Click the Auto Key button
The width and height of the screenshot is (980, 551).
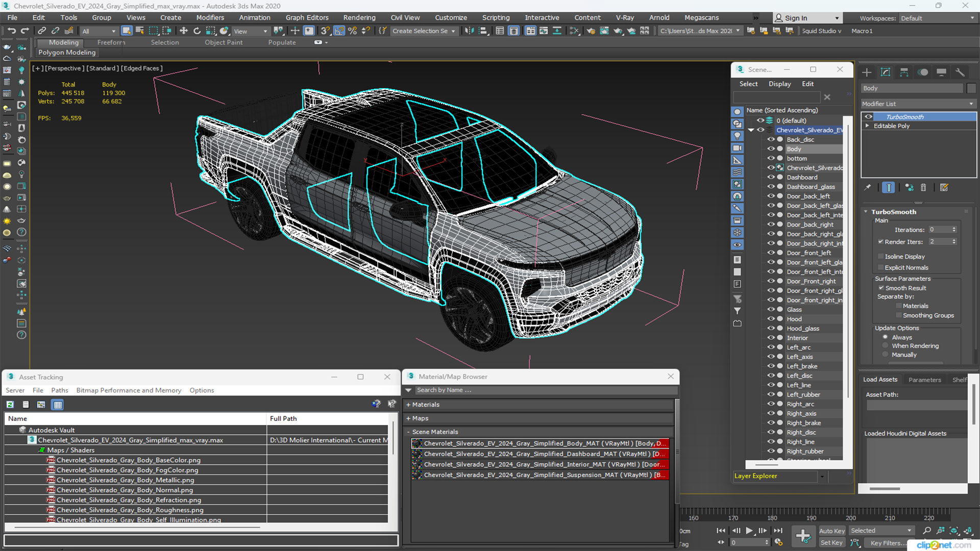click(x=832, y=531)
